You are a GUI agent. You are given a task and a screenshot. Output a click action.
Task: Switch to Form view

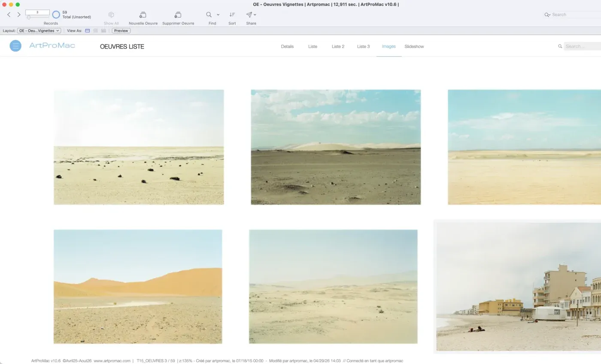point(88,30)
